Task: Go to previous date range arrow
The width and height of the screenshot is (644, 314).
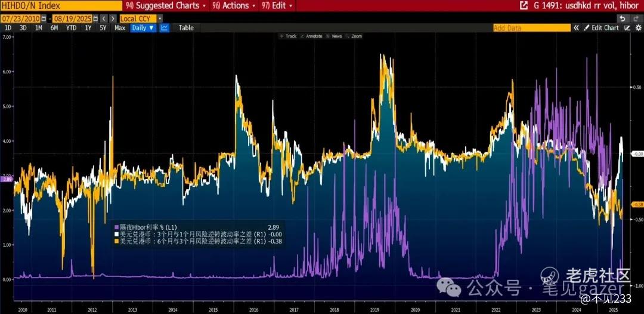Action: click(x=104, y=19)
